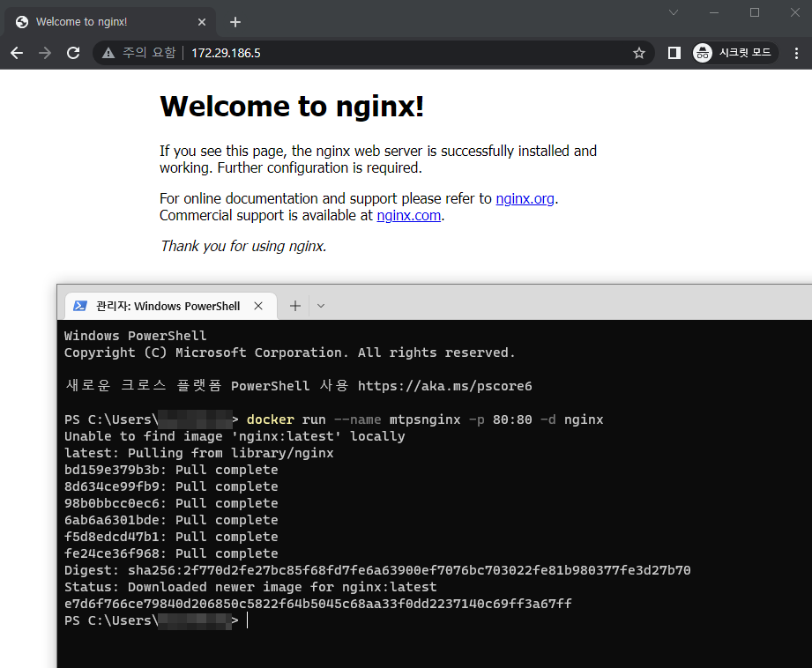The height and width of the screenshot is (668, 812).
Task: Select the 관리자: Windows PowerShell tab
Action: point(171,306)
